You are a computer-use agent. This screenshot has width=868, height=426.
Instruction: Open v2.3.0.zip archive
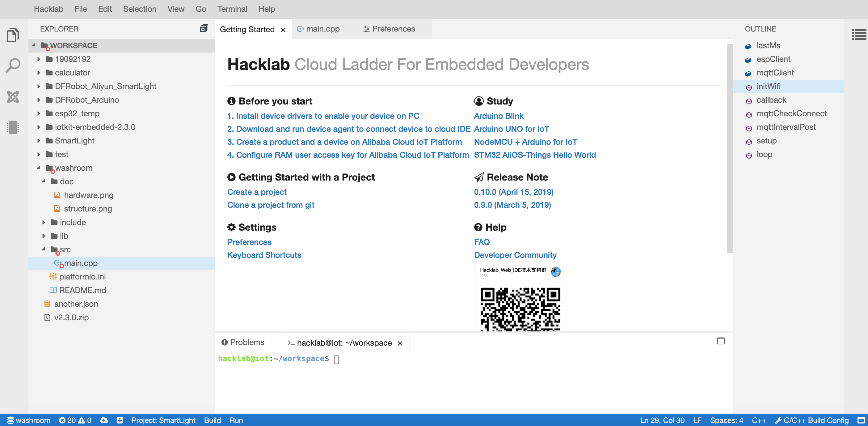(122, 318)
